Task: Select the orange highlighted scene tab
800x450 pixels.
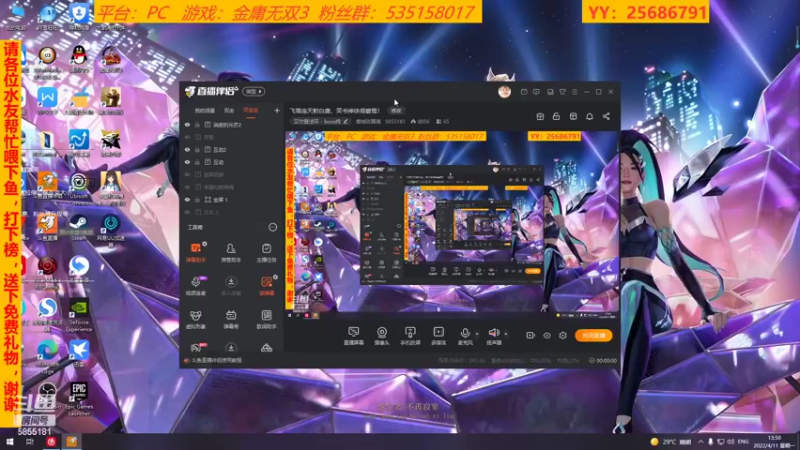Action: click(251, 111)
